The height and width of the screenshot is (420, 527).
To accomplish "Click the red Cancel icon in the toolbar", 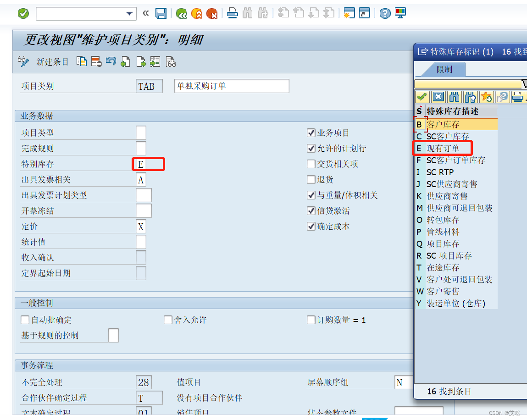I will coord(212,13).
